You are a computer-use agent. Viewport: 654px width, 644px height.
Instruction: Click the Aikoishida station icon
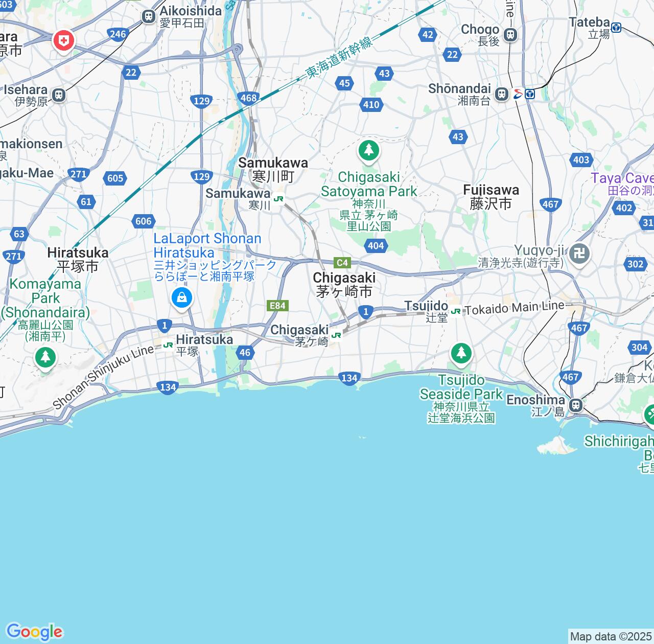(x=149, y=16)
